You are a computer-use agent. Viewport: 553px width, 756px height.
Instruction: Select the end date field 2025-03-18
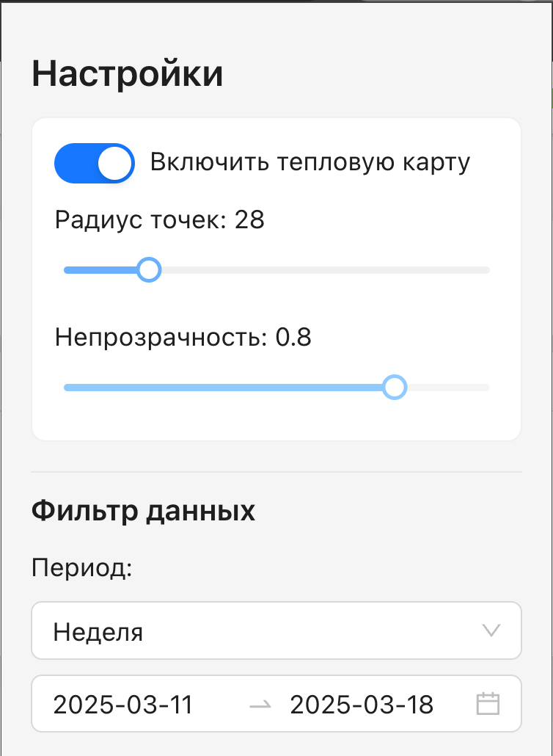point(362,705)
